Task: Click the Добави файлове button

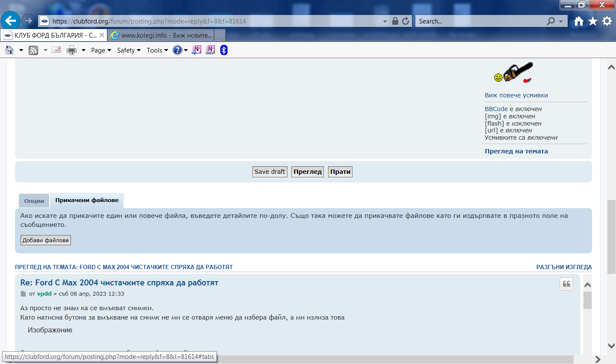Action: point(46,240)
